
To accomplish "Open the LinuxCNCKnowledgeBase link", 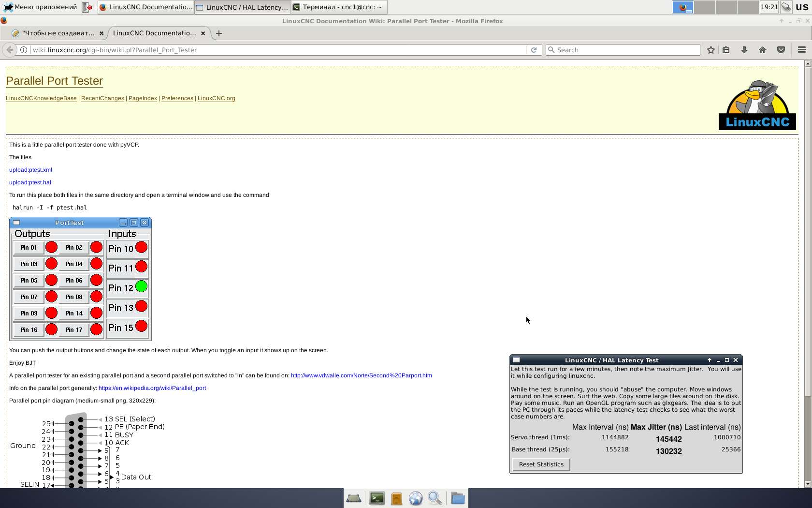I will pos(41,98).
